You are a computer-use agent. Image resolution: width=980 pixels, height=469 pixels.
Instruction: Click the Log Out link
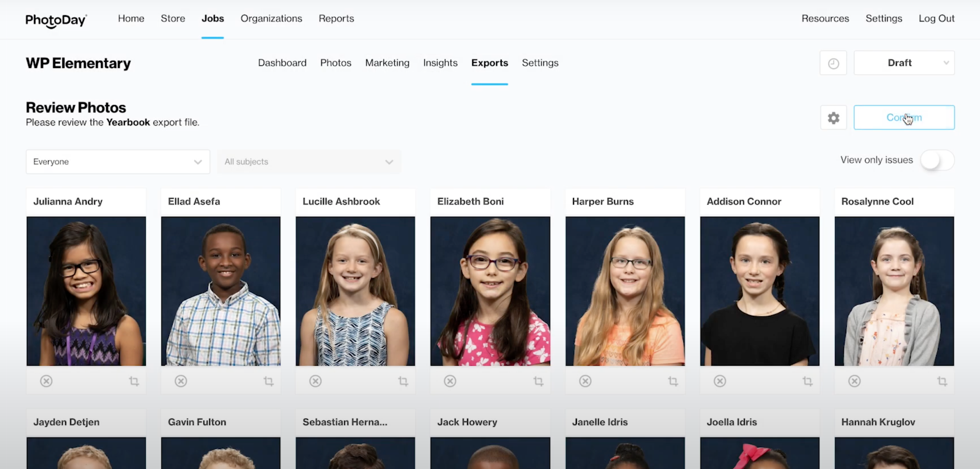tap(937, 18)
